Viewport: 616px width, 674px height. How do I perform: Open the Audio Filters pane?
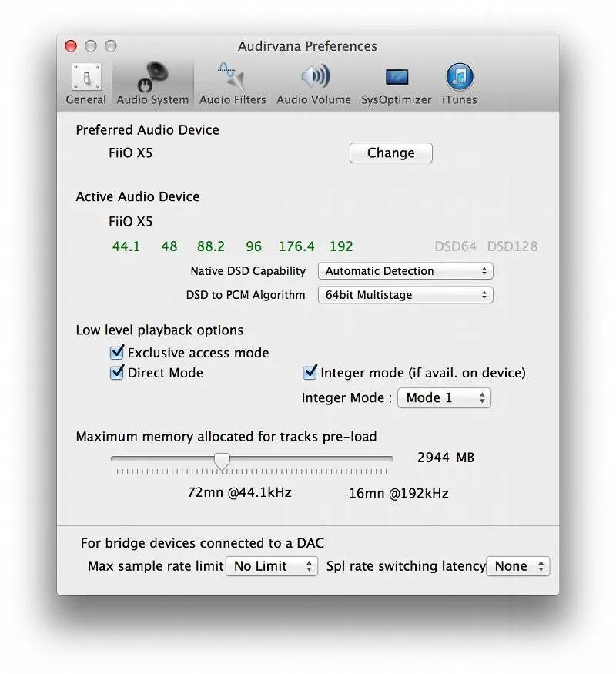click(233, 84)
